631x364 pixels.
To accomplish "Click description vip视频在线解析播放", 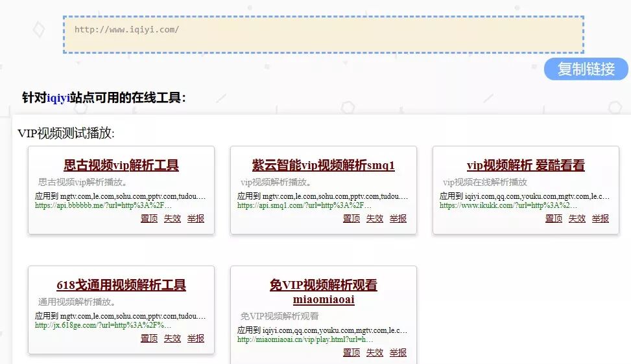I will [485, 182].
